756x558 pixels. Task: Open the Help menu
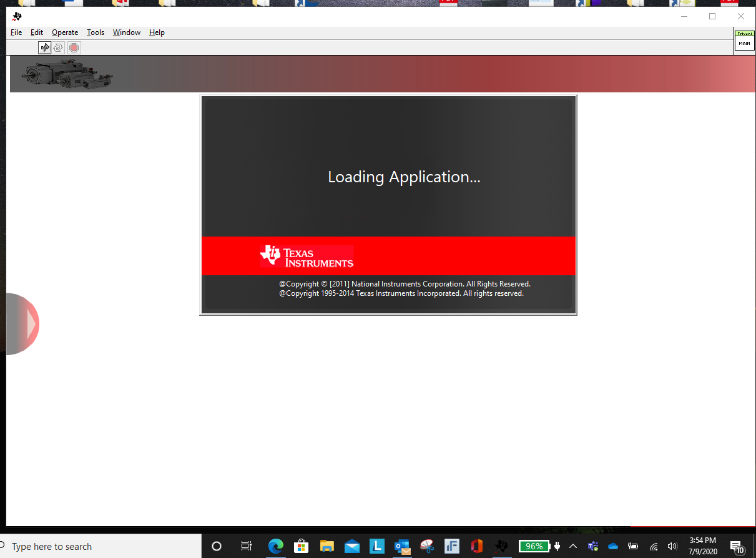(157, 32)
